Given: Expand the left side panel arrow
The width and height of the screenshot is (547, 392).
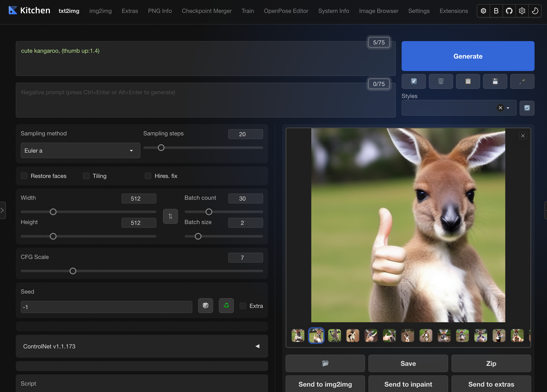Looking at the screenshot, I should click(2, 211).
